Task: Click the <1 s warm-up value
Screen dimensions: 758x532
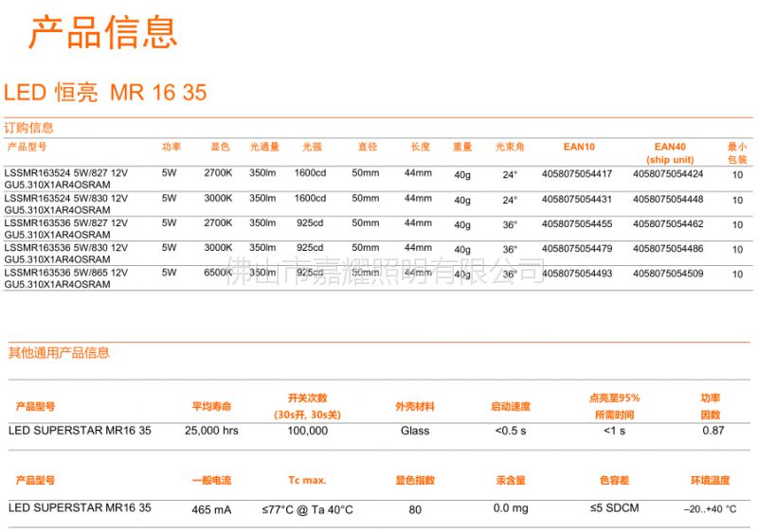Action: (614, 431)
